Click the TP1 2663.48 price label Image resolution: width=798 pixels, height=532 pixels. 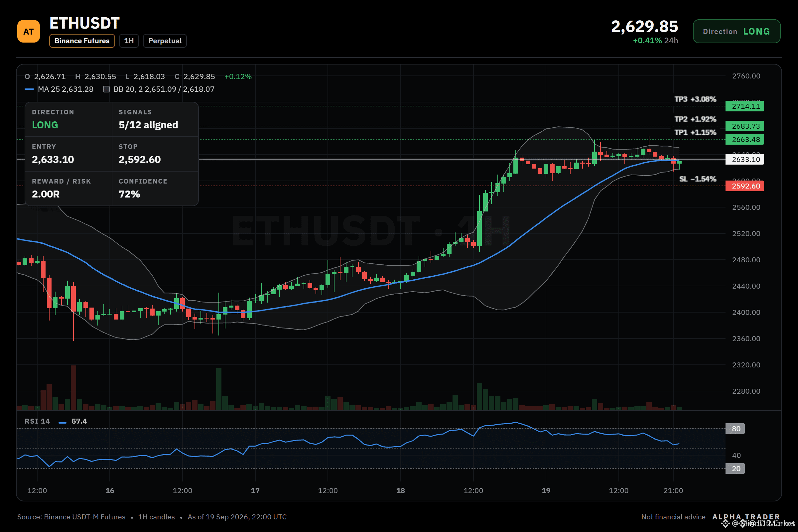coord(744,139)
